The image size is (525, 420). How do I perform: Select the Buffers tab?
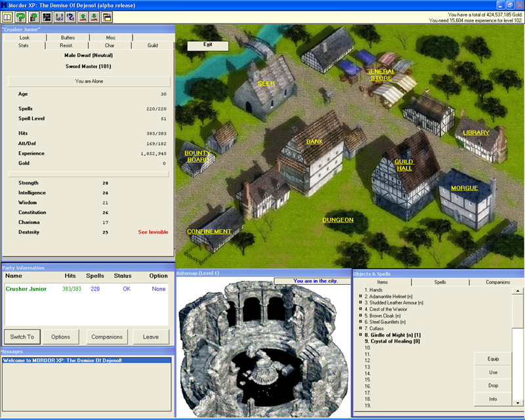67,38
